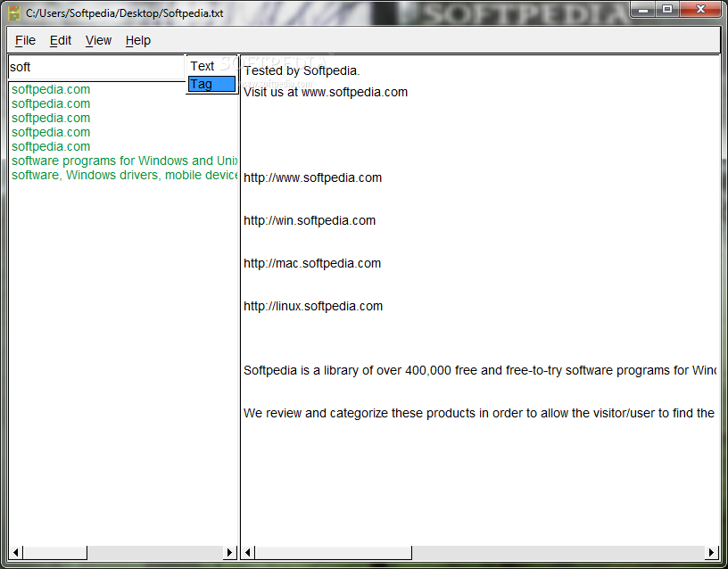
Task: Click the 'Tested by Softpedia.' line
Action: tap(302, 70)
